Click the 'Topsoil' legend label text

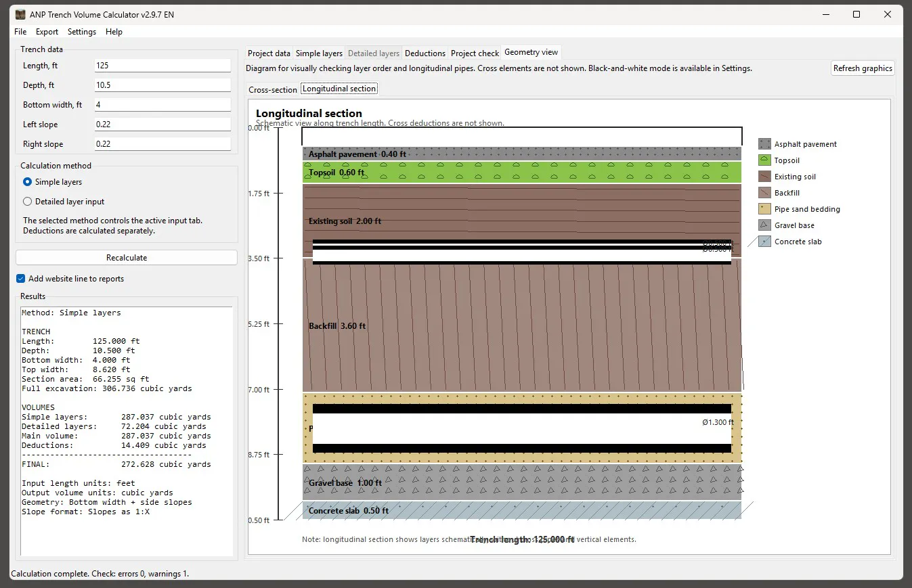click(787, 160)
